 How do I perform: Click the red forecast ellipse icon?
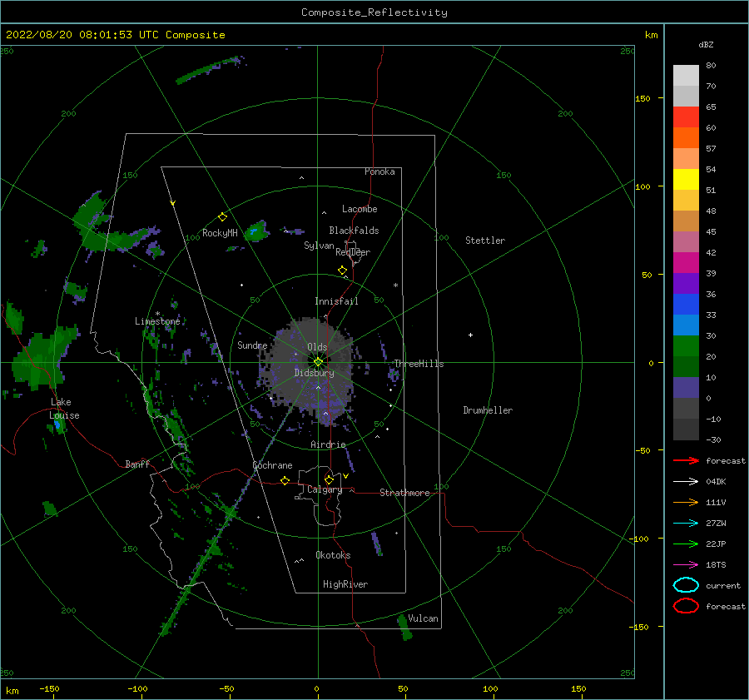(686, 606)
